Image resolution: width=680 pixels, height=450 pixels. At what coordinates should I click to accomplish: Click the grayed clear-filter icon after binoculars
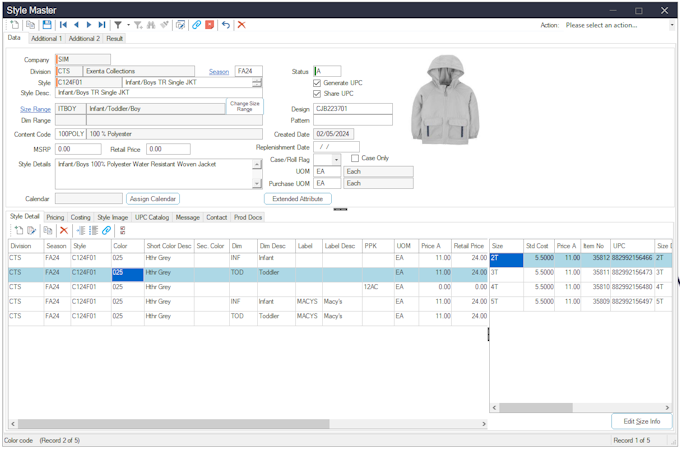(x=164, y=25)
